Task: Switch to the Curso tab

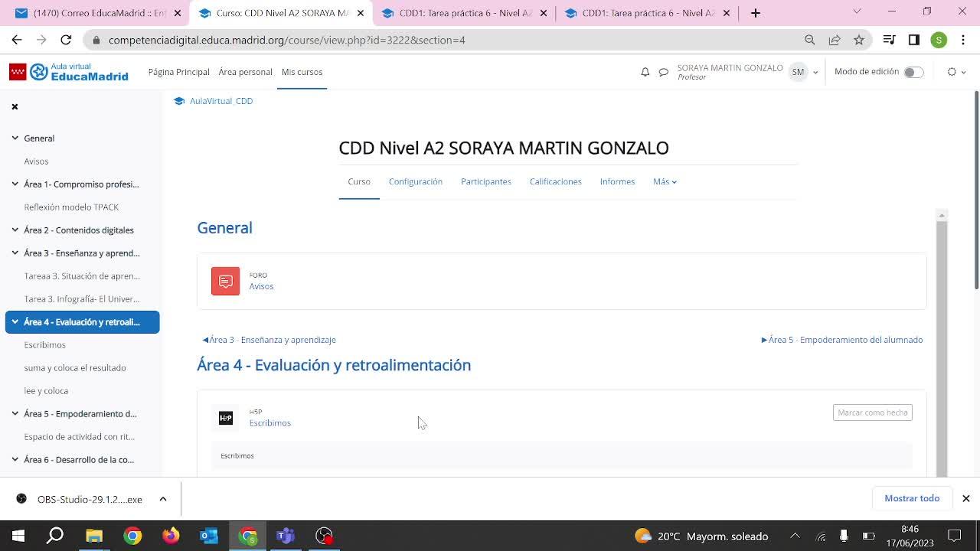Action: tap(359, 181)
